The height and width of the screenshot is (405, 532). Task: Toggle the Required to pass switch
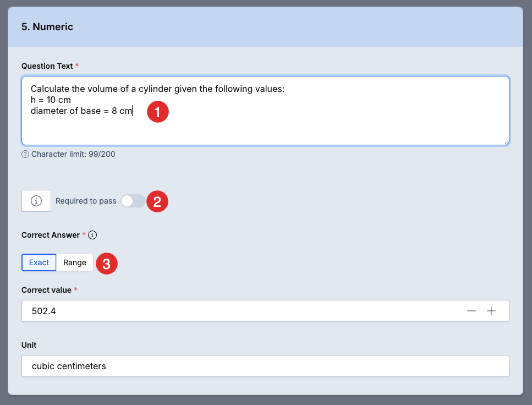(x=133, y=201)
